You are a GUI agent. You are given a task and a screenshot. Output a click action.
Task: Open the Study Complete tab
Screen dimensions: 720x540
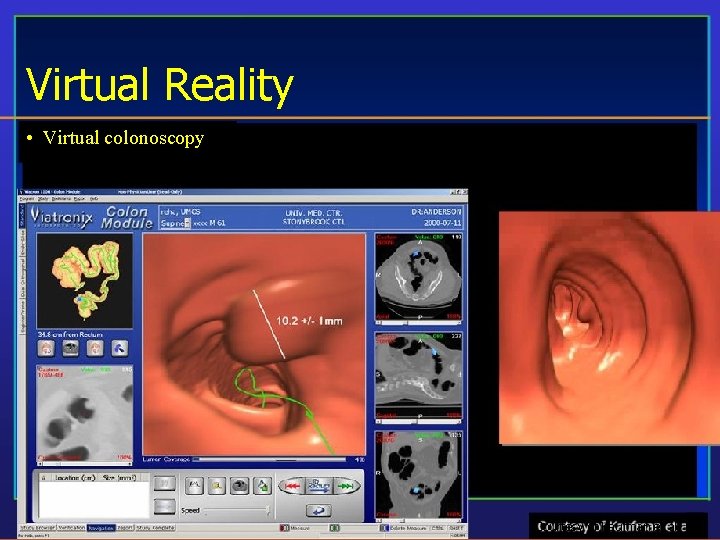point(155,528)
